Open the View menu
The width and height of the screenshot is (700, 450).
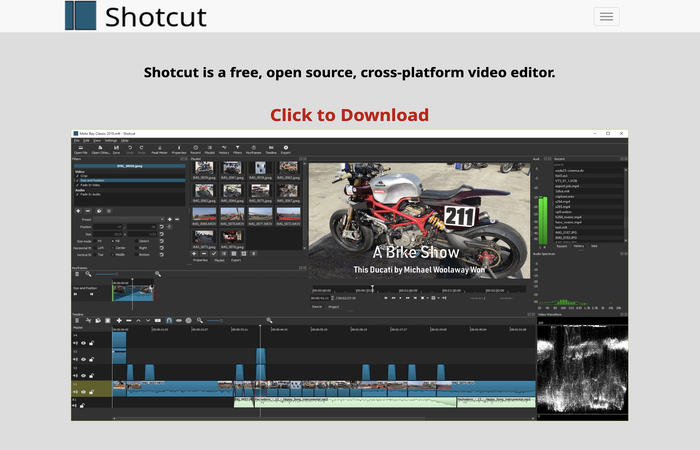point(98,140)
